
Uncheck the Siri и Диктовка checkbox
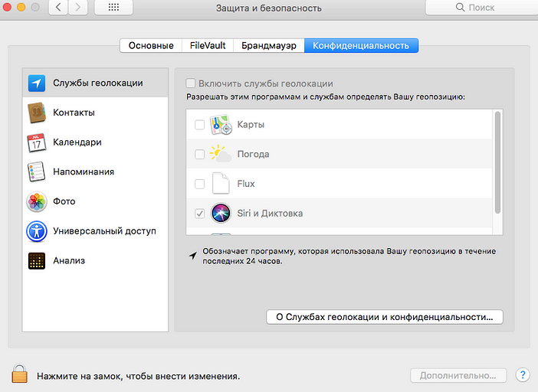click(x=199, y=213)
